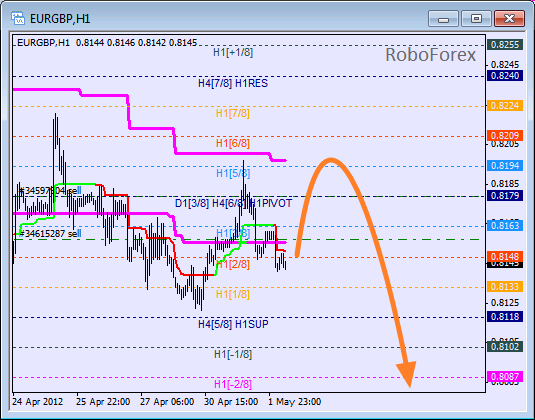Click the 0.8255 price label
Screen dimensions: 535x420
tap(505, 45)
